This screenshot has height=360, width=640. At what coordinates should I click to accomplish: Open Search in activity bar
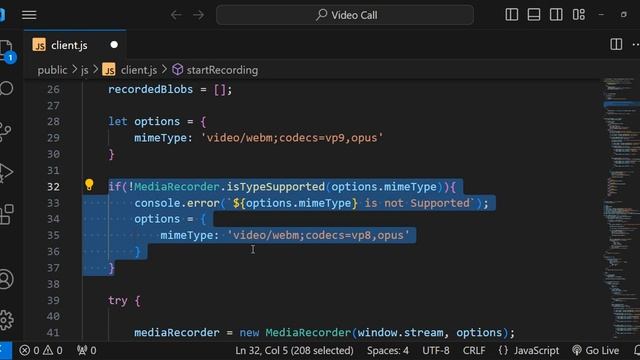coord(7,88)
